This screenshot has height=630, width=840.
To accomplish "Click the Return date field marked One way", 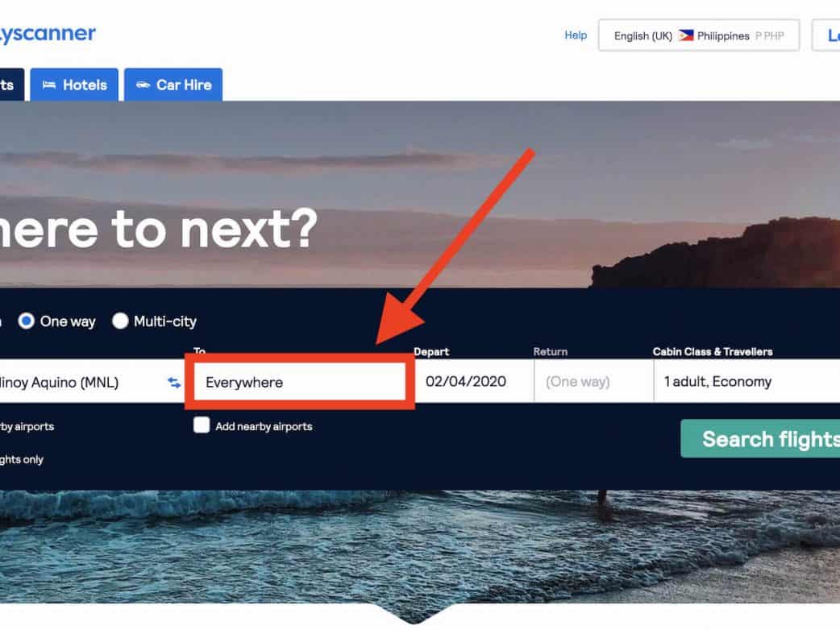I will (593, 381).
